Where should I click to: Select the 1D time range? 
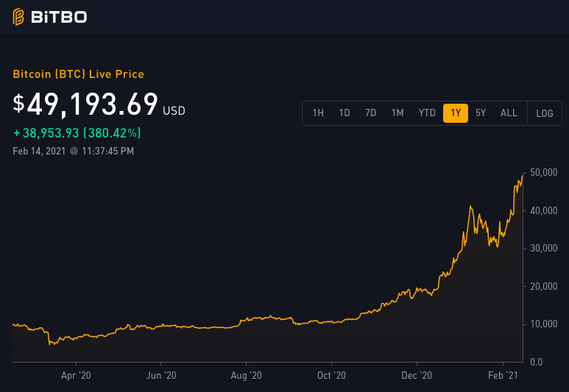click(x=344, y=113)
